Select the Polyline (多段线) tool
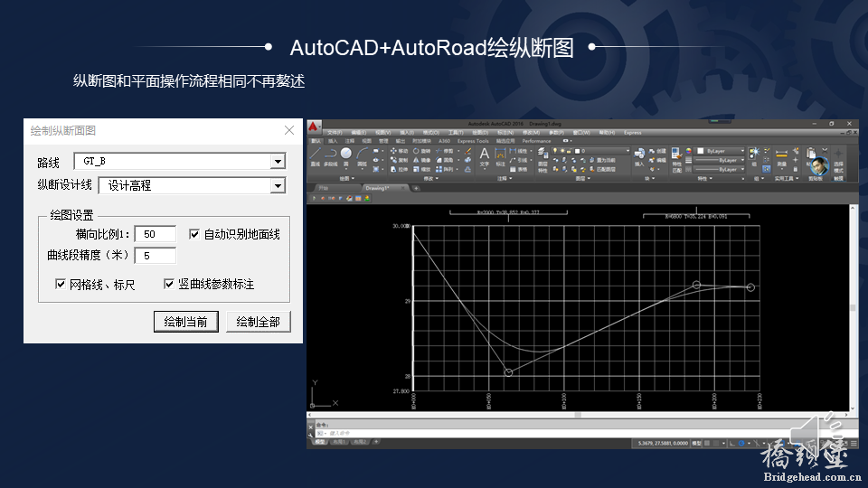Screen dimensions: 868x488 (331, 156)
